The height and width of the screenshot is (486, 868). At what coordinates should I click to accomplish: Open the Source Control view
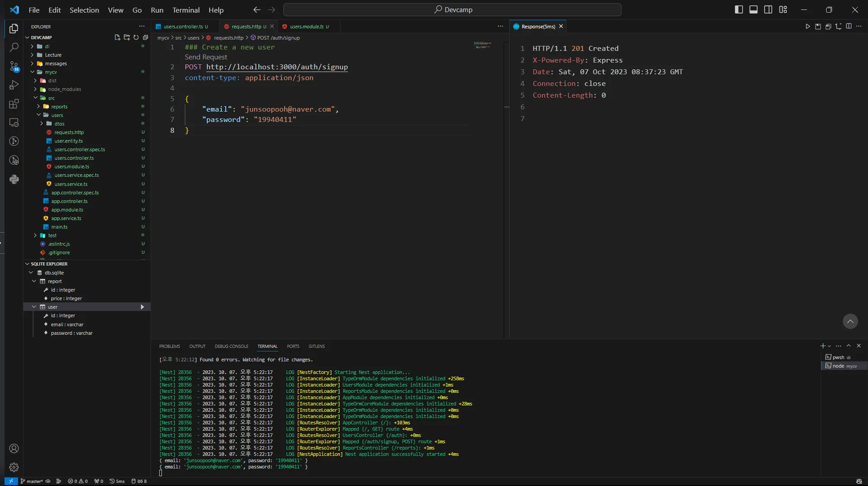coord(14,66)
